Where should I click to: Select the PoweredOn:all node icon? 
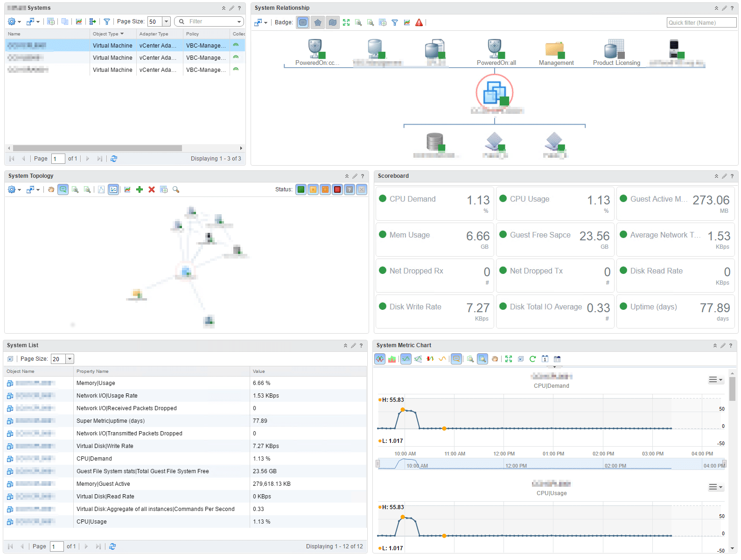(x=495, y=48)
